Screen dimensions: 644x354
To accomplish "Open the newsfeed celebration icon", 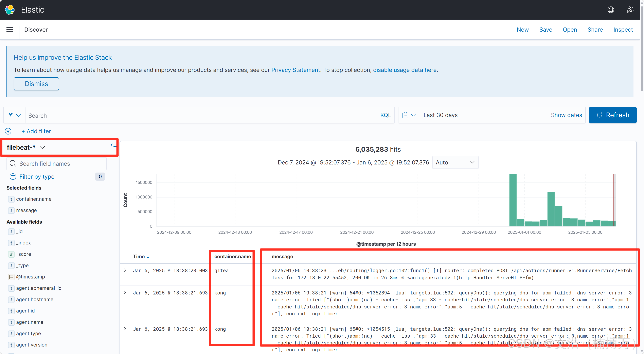I will point(630,10).
